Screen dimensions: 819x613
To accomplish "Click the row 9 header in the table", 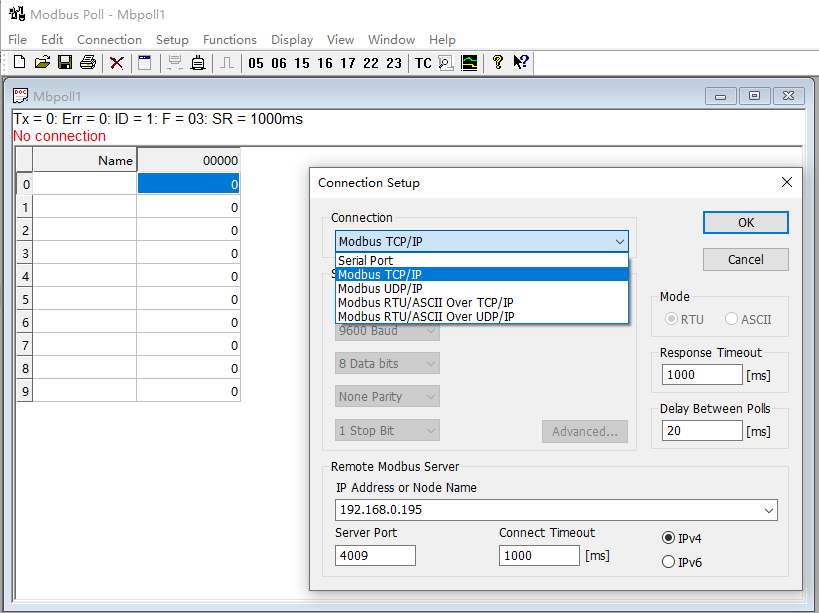I will [25, 391].
